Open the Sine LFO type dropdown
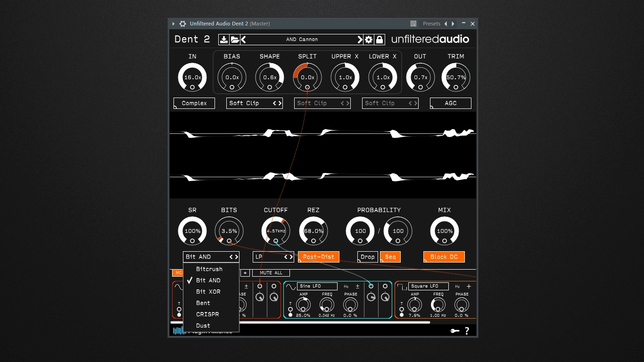This screenshot has height=362, width=644. [317, 286]
